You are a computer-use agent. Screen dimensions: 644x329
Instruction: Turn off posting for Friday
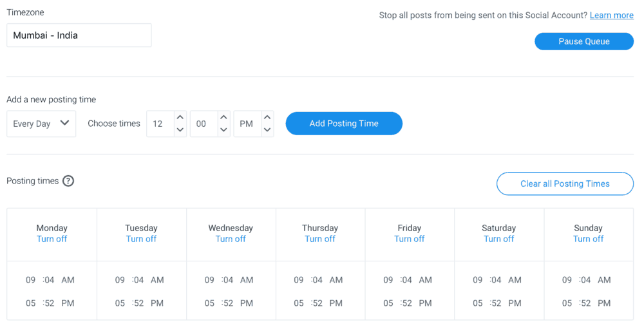[410, 239]
